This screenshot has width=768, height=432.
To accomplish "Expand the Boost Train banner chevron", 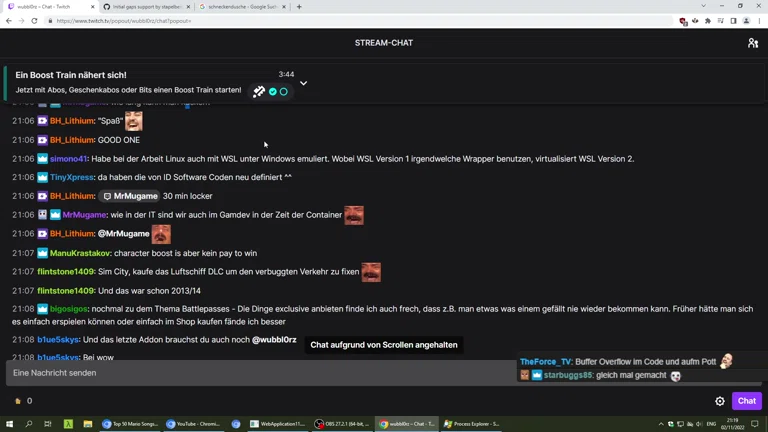I will 303,83.
